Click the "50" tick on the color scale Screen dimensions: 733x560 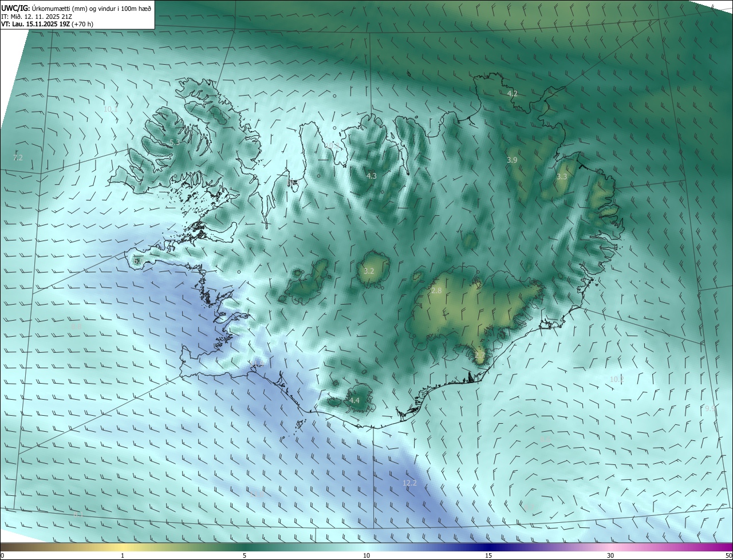(728, 555)
